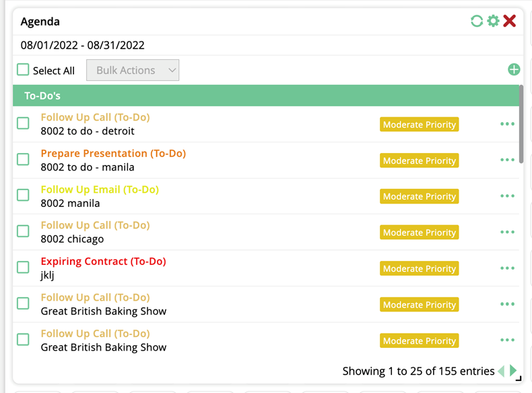Image resolution: width=532 pixels, height=393 pixels.
Task: Go to next page of entries
Action: tap(513, 371)
